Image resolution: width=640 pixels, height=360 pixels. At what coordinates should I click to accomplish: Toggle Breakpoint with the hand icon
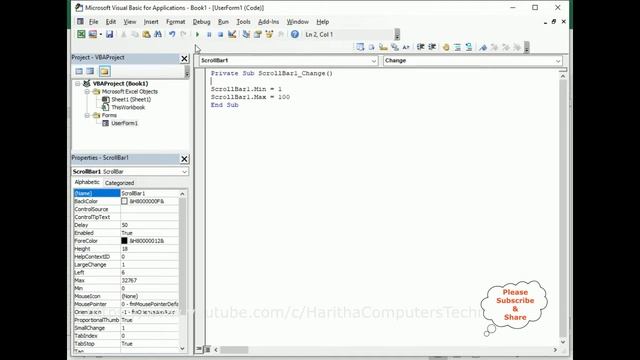tap(446, 47)
